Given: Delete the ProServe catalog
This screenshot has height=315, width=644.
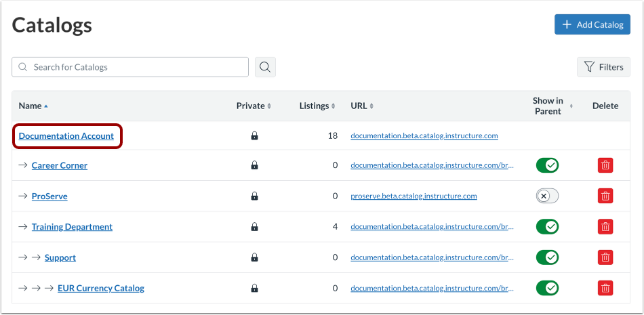Looking at the screenshot, I should click(x=605, y=196).
